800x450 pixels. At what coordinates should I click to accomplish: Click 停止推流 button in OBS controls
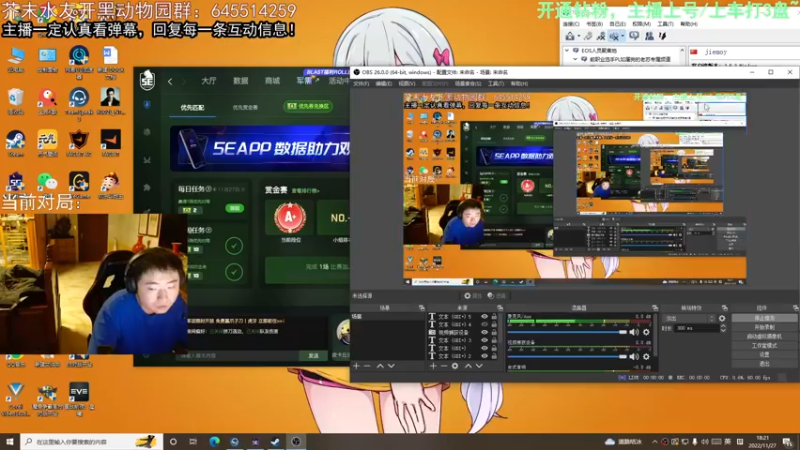[764, 318]
